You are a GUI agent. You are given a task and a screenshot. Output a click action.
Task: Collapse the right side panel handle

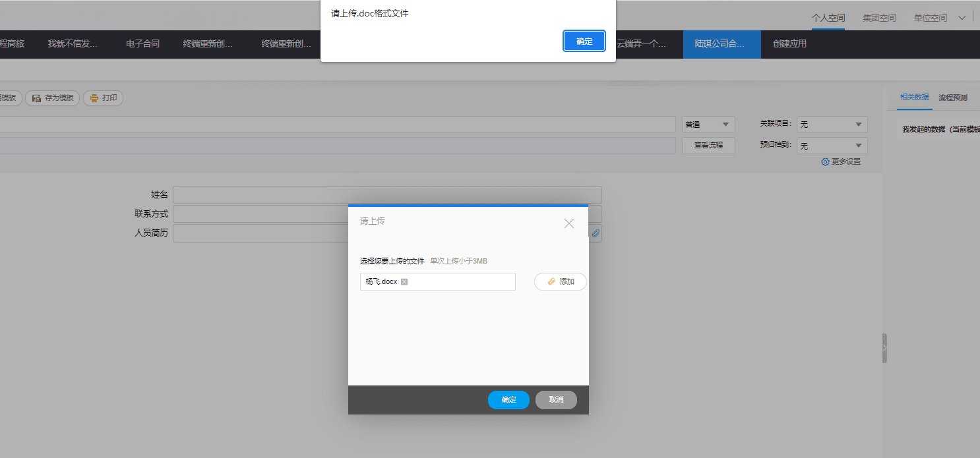click(884, 348)
